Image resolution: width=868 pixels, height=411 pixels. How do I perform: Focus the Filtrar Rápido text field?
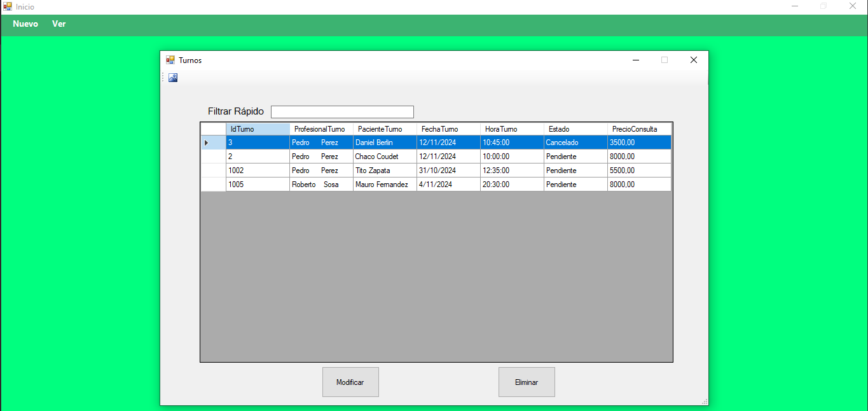[x=342, y=112]
